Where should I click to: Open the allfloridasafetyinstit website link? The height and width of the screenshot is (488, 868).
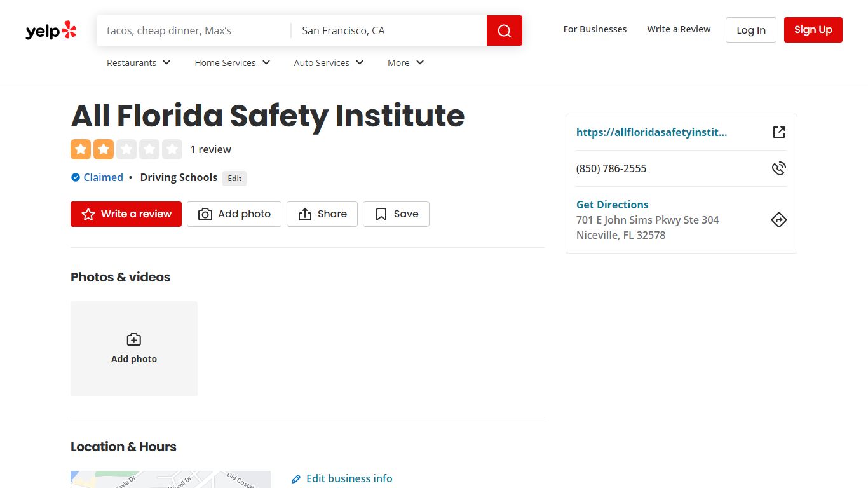pos(651,132)
